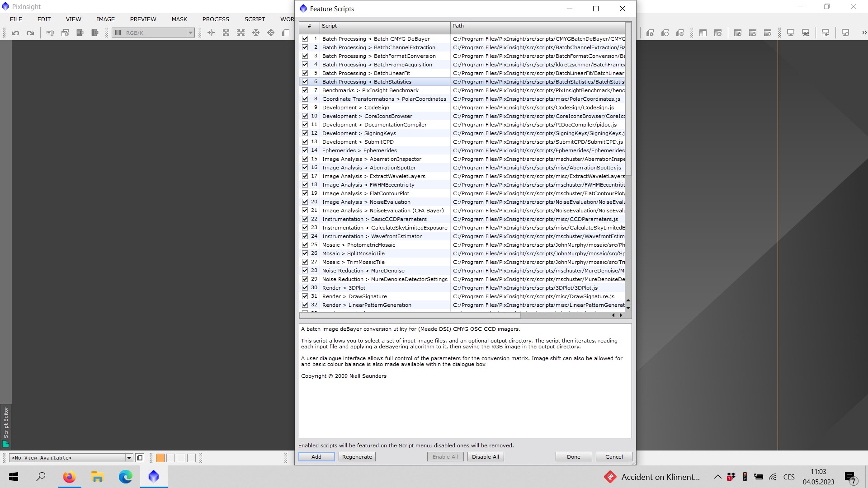868x488 pixels.
Task: Launch Microsoft Edge from the taskbar
Action: coord(125,477)
